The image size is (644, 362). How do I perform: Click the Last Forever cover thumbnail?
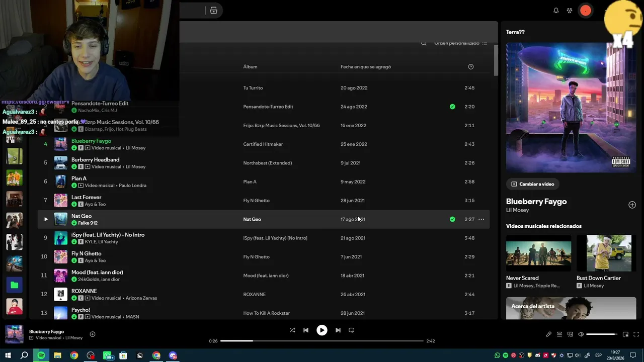pos(60,201)
